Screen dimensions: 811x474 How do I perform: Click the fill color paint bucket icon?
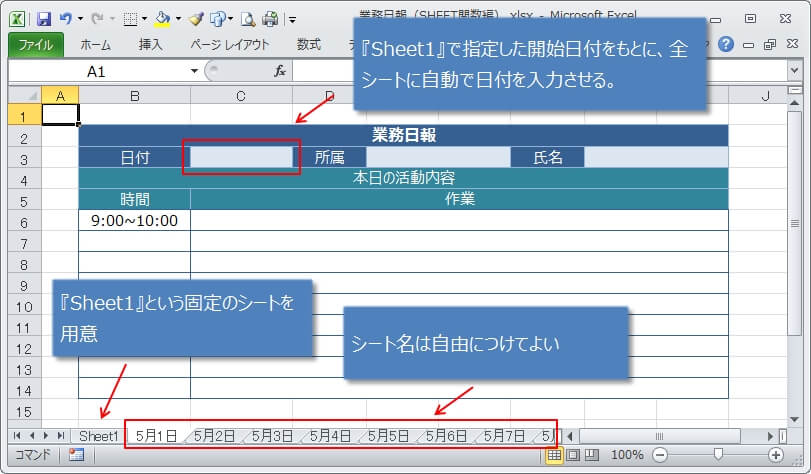162,18
